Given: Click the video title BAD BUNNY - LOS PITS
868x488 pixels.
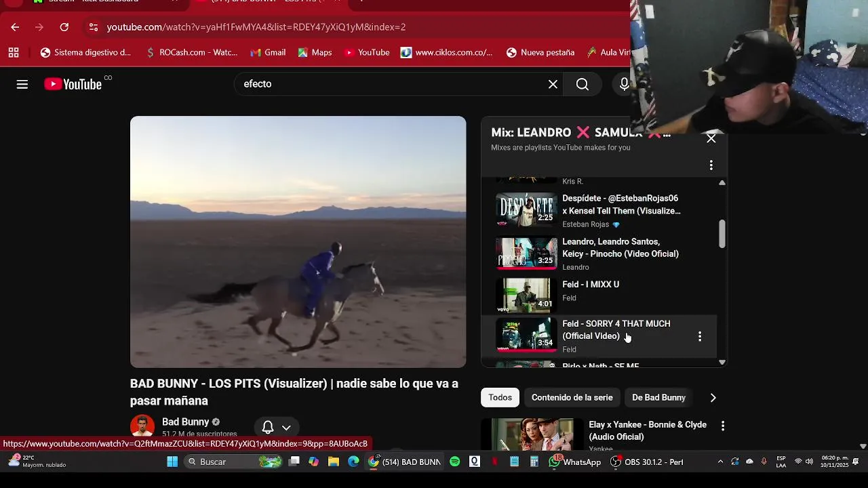Looking at the screenshot, I should (294, 392).
